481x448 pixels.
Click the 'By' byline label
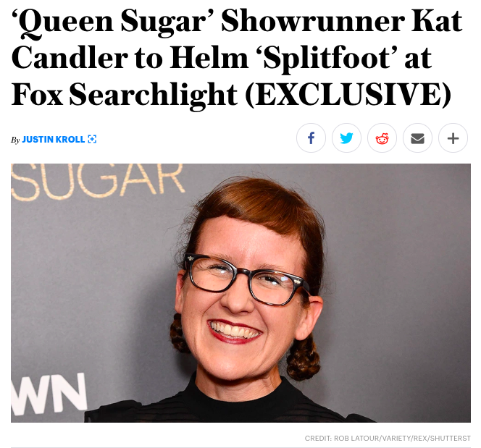(15, 140)
